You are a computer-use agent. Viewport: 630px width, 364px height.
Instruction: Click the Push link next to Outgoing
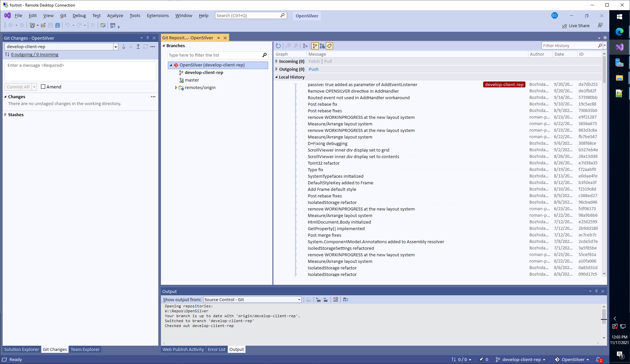tap(313, 69)
